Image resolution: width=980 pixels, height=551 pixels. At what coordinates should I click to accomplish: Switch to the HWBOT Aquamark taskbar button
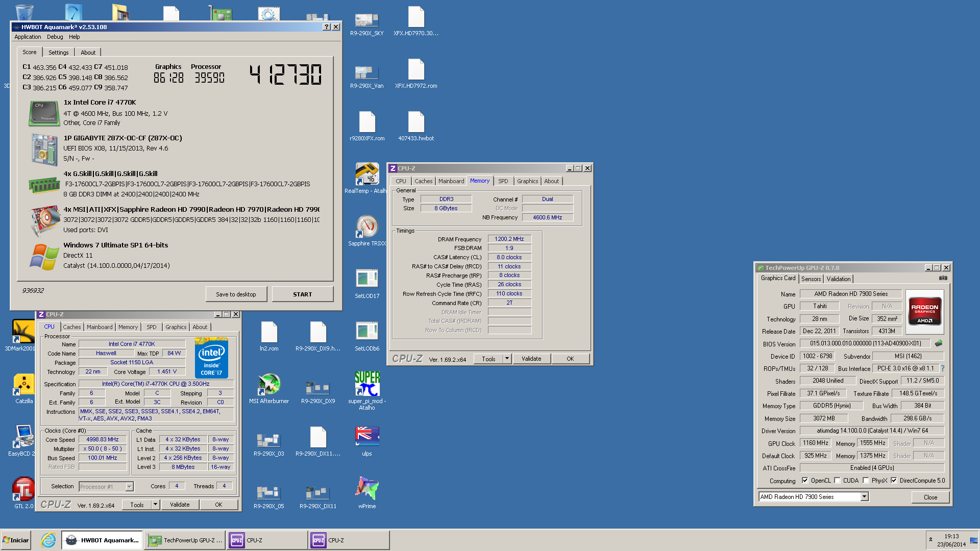[102, 540]
